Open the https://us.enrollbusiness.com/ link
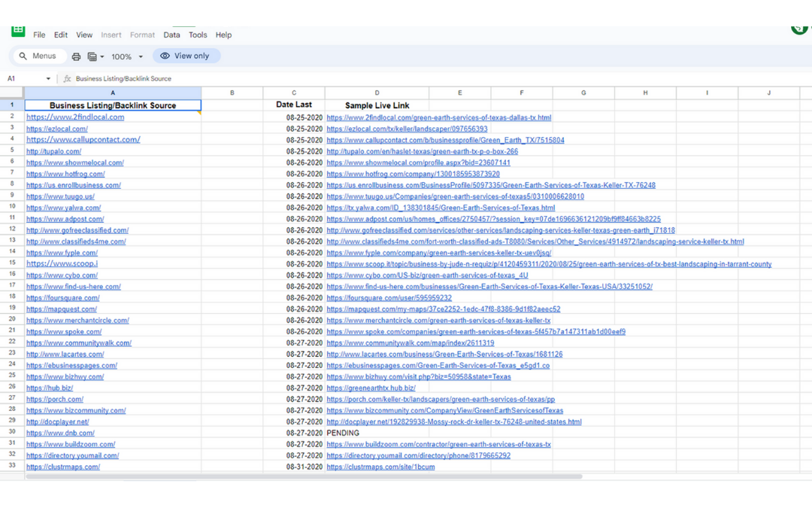This screenshot has height=508, width=812. click(x=74, y=185)
